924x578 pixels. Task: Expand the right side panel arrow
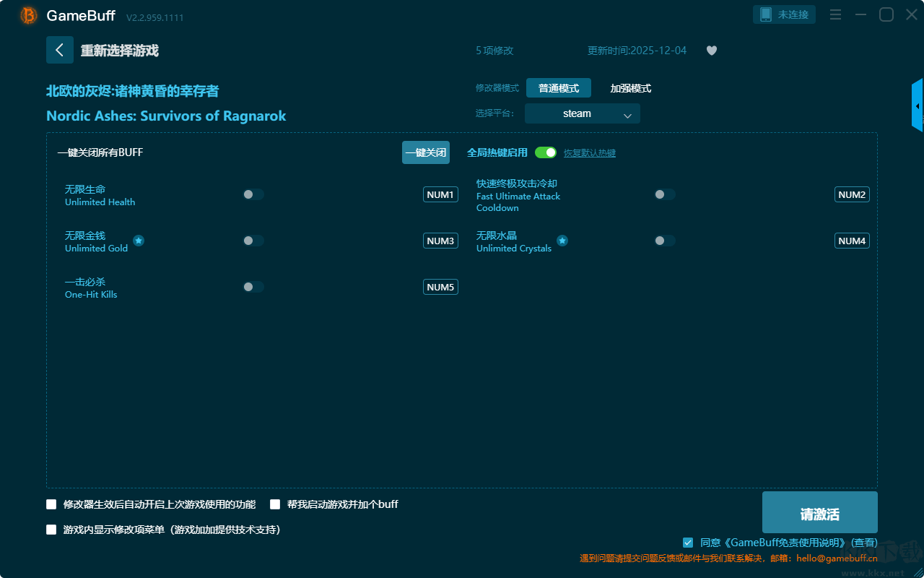click(917, 106)
